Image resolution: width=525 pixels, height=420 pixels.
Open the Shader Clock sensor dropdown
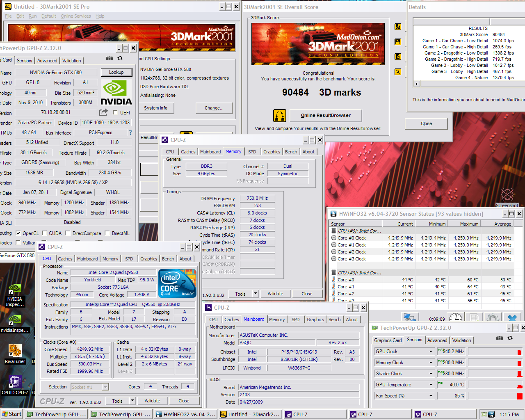tap(431, 374)
